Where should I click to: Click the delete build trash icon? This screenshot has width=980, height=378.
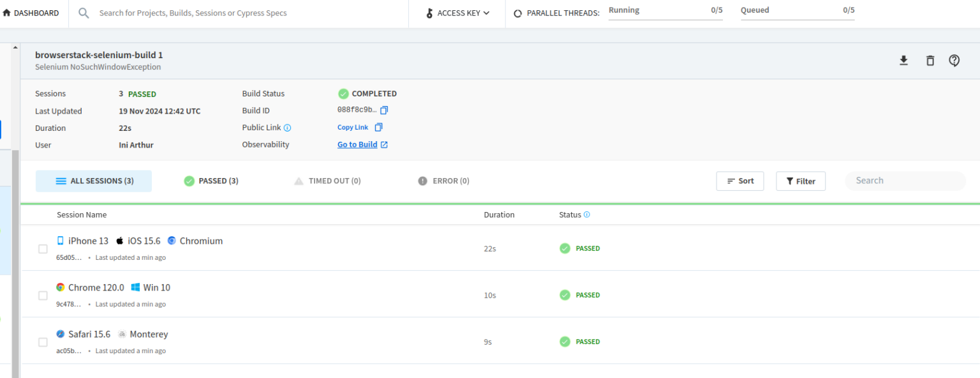930,60
